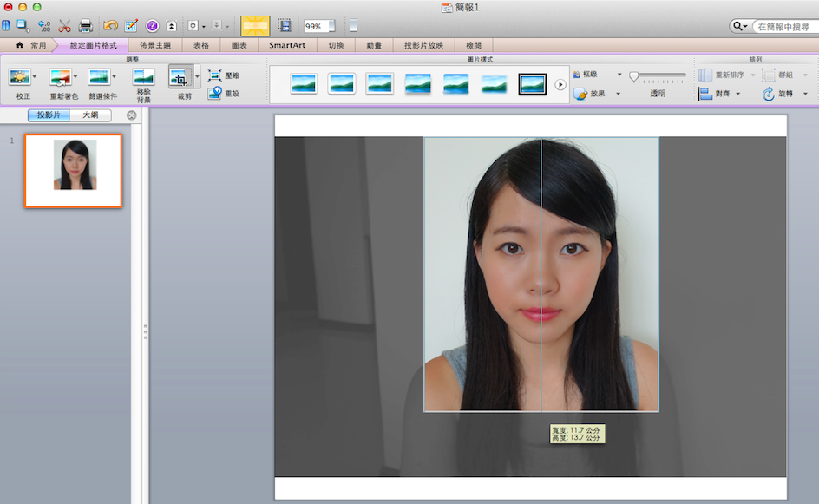Screen dimensions: 819x504
Task: Switch to the Home (常用) tab
Action: point(31,45)
